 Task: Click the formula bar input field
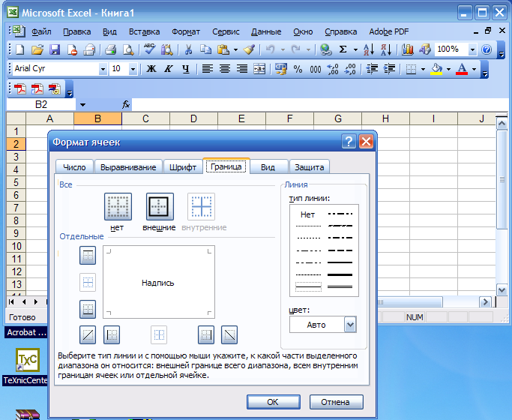tap(320, 105)
